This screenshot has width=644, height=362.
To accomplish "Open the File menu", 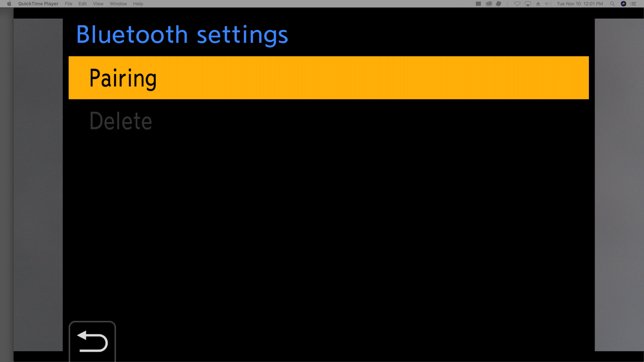I will [69, 4].
